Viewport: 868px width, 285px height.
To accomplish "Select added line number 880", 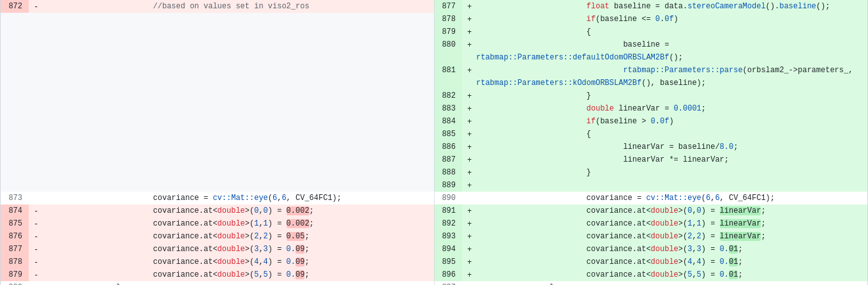I will click(449, 45).
